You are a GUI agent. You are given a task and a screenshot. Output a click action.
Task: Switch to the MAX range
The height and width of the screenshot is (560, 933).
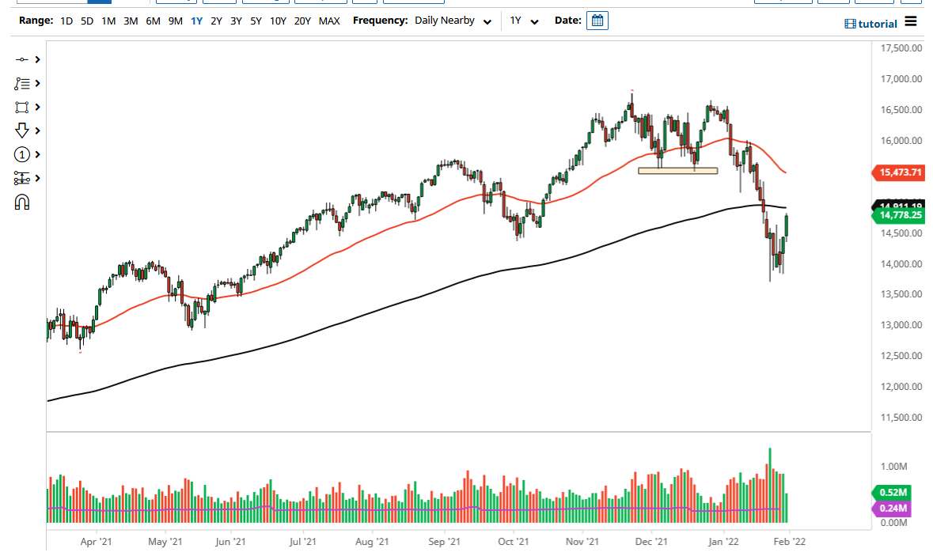[330, 21]
